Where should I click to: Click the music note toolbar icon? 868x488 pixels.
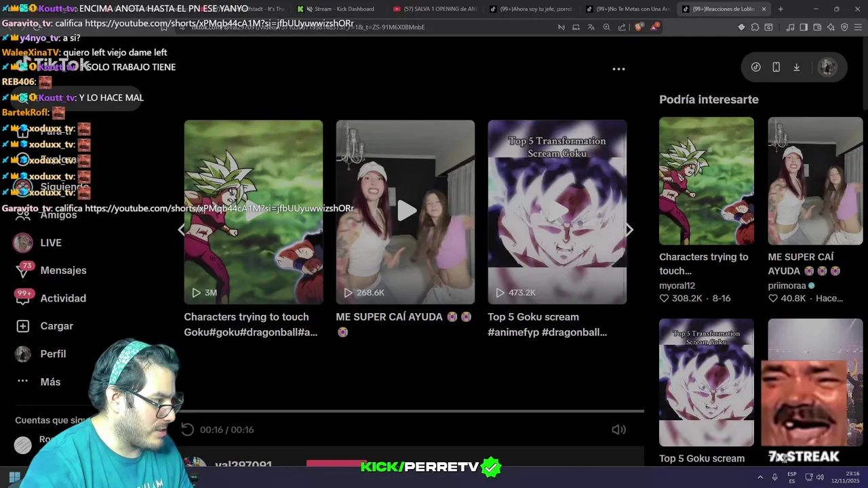[x=790, y=27]
